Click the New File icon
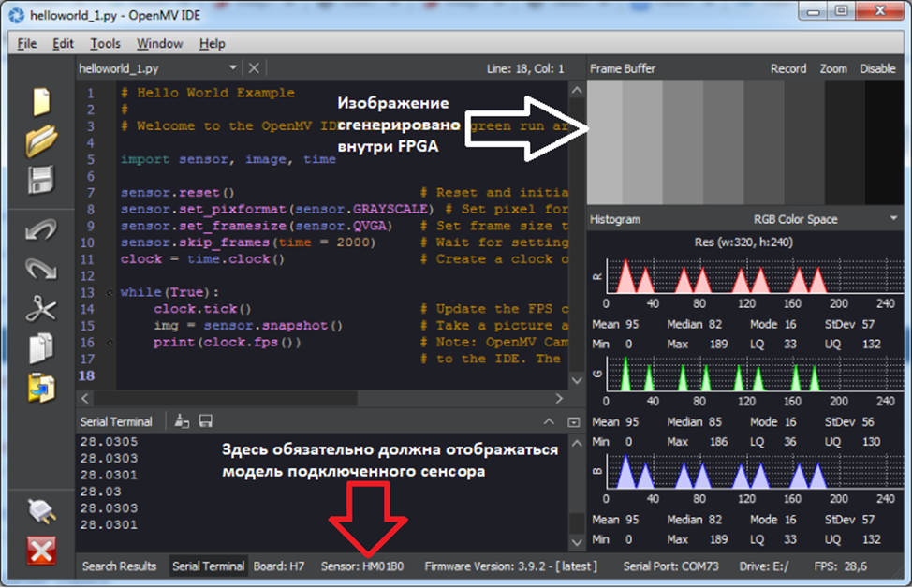Image resolution: width=912 pixels, height=588 pixels. (x=40, y=100)
